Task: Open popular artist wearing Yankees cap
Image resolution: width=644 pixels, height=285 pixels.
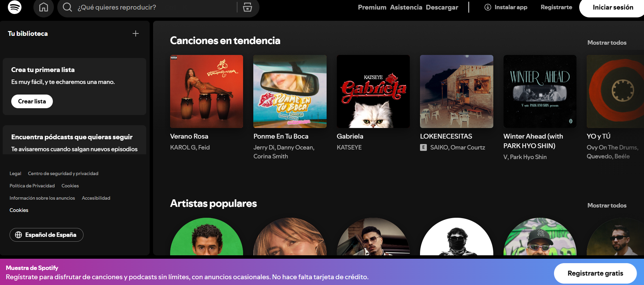Action: click(x=540, y=237)
